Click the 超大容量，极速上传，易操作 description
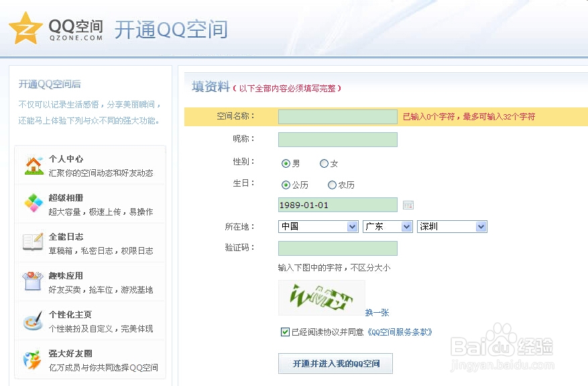Viewport: 588px width, 386px height. [101, 211]
